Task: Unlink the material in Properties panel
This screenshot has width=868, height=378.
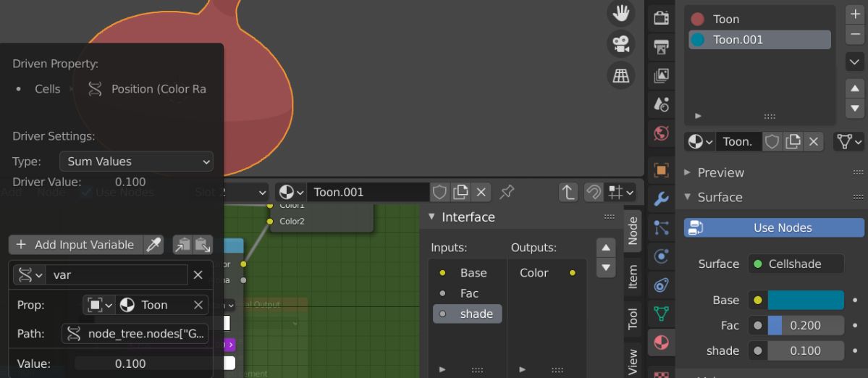Action: point(813,142)
